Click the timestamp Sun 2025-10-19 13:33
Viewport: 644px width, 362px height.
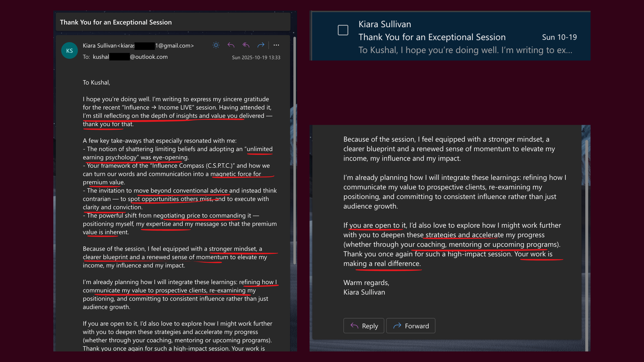[x=256, y=57]
